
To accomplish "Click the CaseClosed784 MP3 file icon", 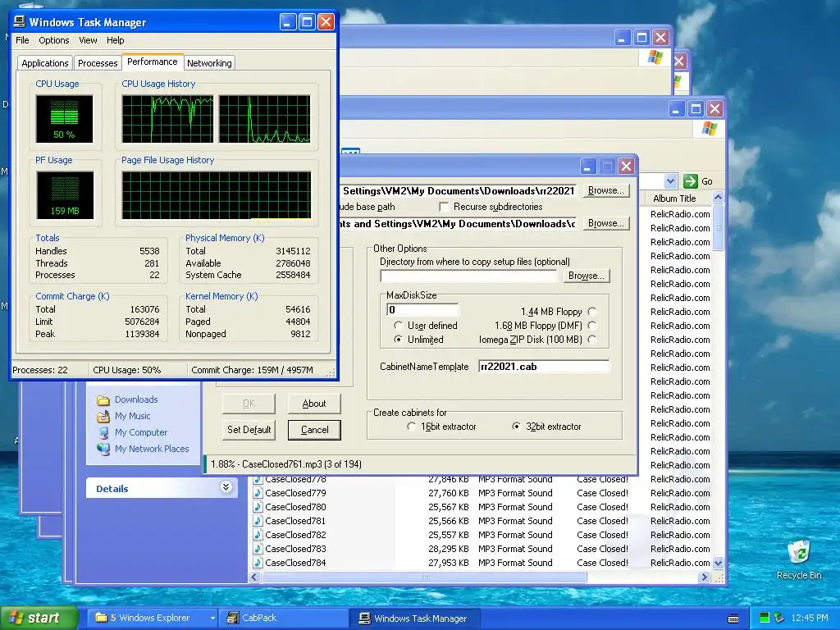I will 258,563.
